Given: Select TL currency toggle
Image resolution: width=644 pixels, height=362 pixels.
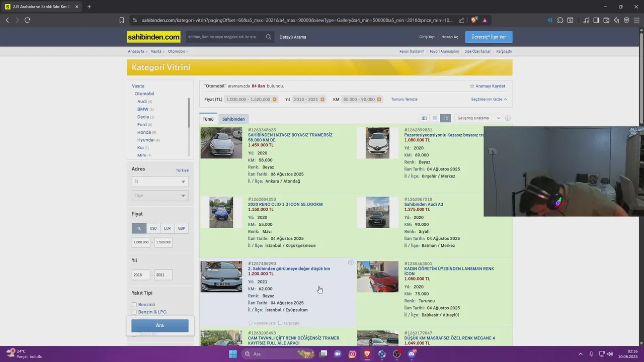Looking at the screenshot, I should 139,228.
